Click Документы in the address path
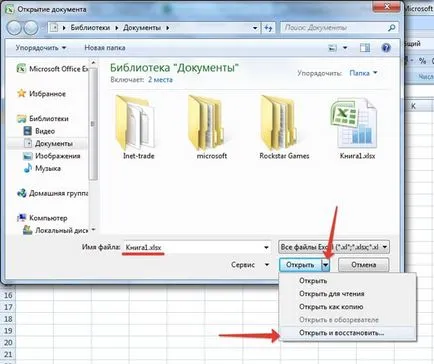Screen dimensions: 434x364 142,28
